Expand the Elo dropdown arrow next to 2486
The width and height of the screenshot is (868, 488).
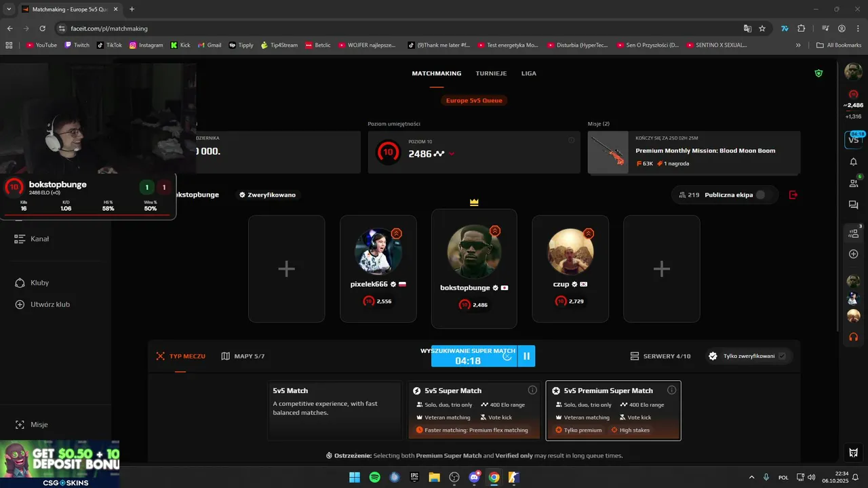point(452,154)
